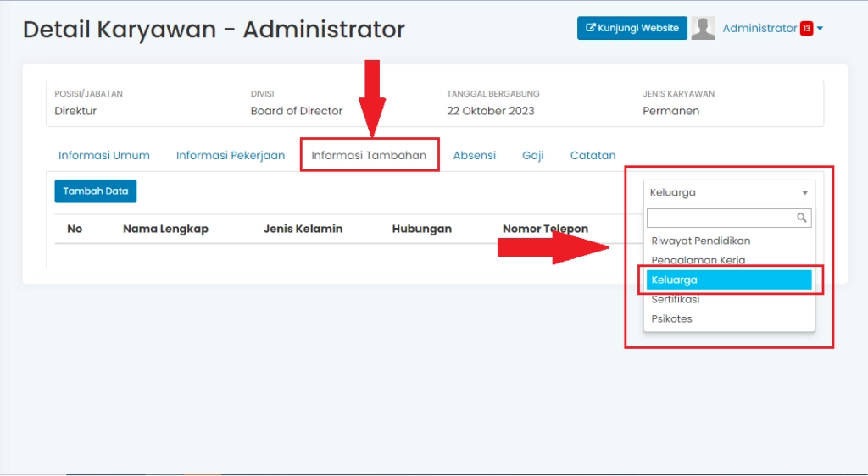The height and width of the screenshot is (476, 868).
Task: Go to the Absensi tab
Action: (x=475, y=155)
